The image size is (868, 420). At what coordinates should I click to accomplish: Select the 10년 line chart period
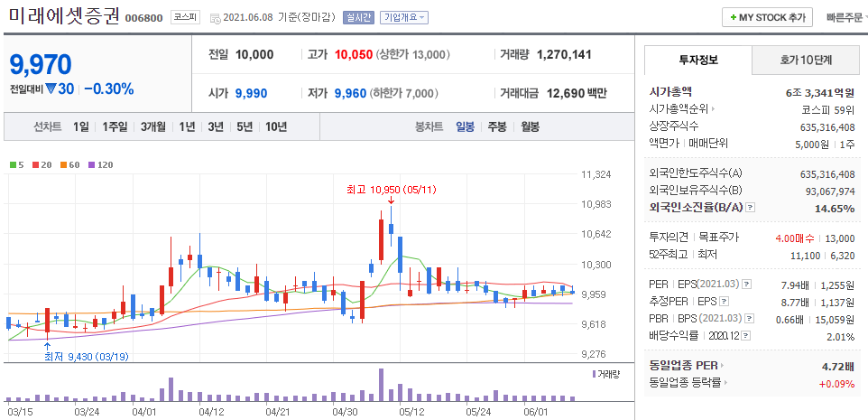pyautogui.click(x=276, y=126)
